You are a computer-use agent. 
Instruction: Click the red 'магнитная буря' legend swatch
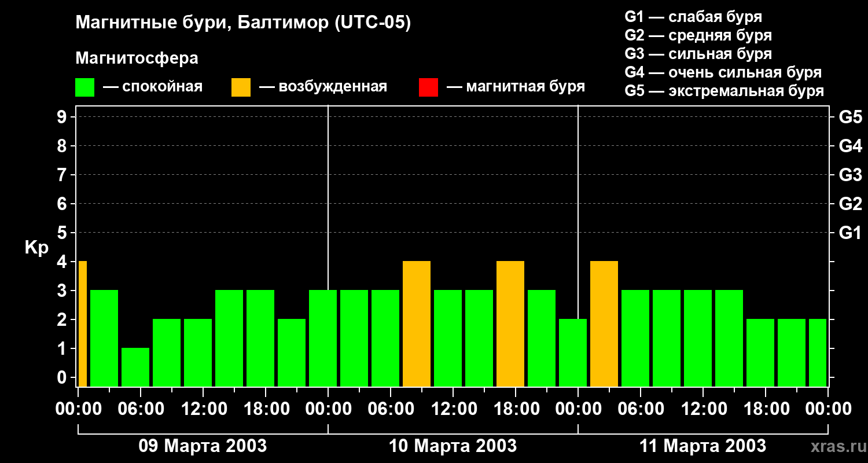click(x=428, y=87)
